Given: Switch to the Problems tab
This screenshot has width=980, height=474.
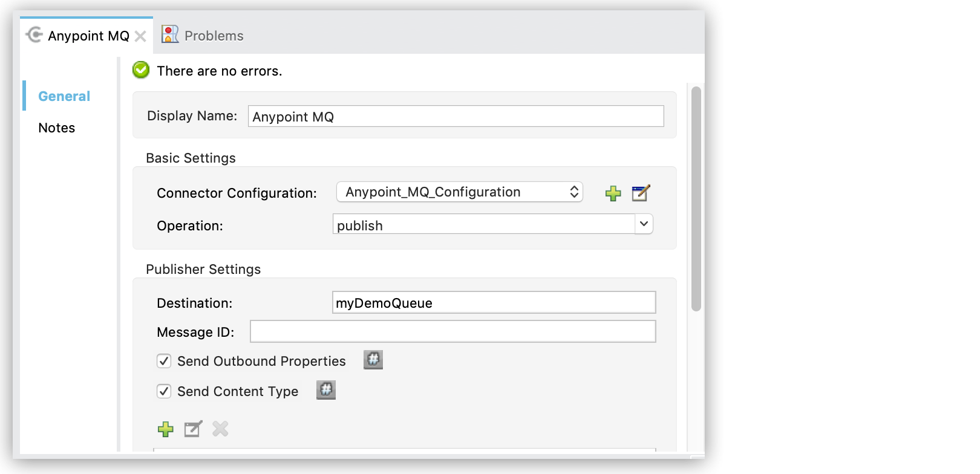Looking at the screenshot, I should (214, 36).
